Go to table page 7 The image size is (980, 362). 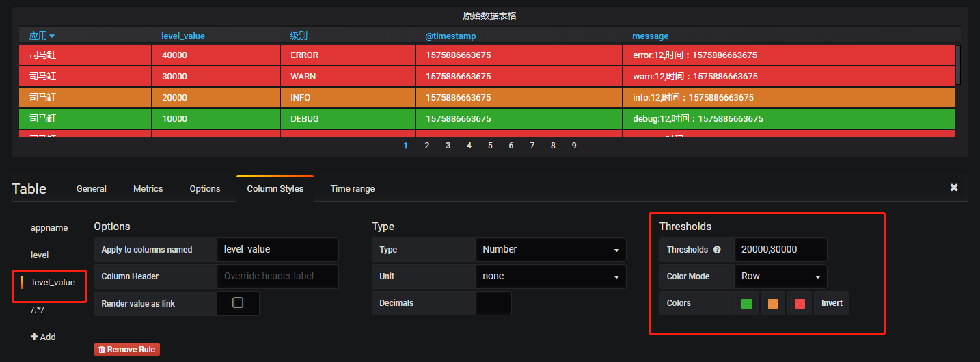click(x=532, y=146)
